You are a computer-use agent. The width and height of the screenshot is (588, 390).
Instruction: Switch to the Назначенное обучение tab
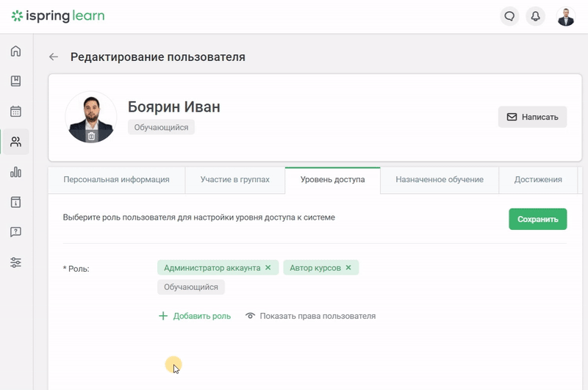[440, 179]
